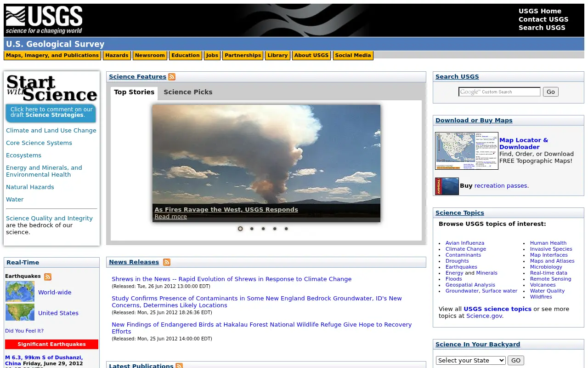Click the Start with Science logo graphic
This screenshot has width=588, height=368.
pyautogui.click(x=51, y=88)
